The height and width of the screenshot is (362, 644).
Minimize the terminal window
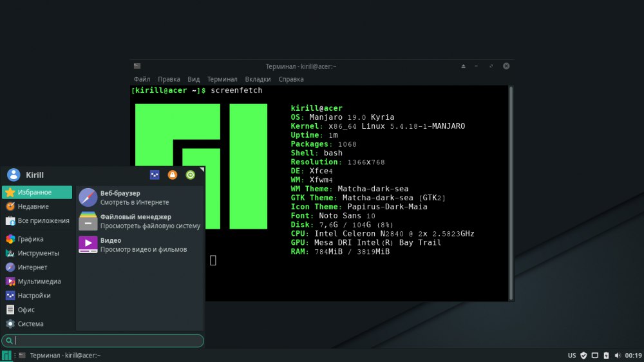(477, 66)
